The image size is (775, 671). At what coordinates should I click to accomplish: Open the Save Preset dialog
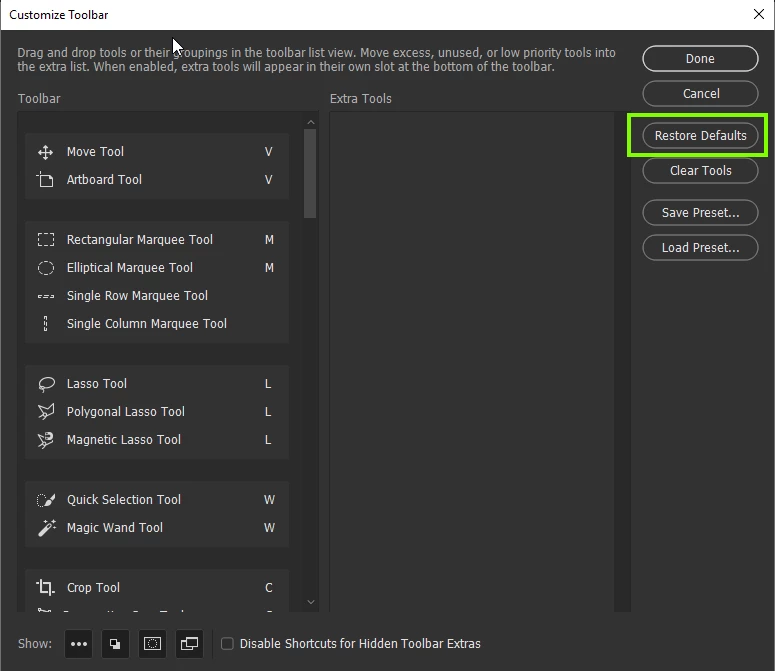pyautogui.click(x=700, y=212)
